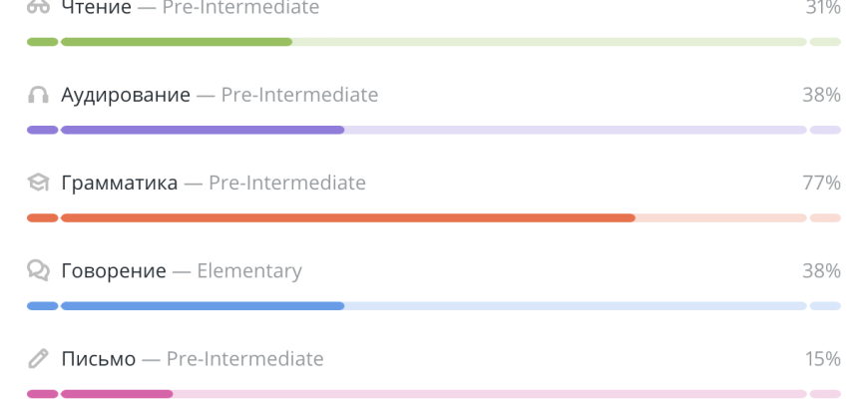868x399 pixels.
Task: Click the 31% value for Чтение
Action: (822, 8)
